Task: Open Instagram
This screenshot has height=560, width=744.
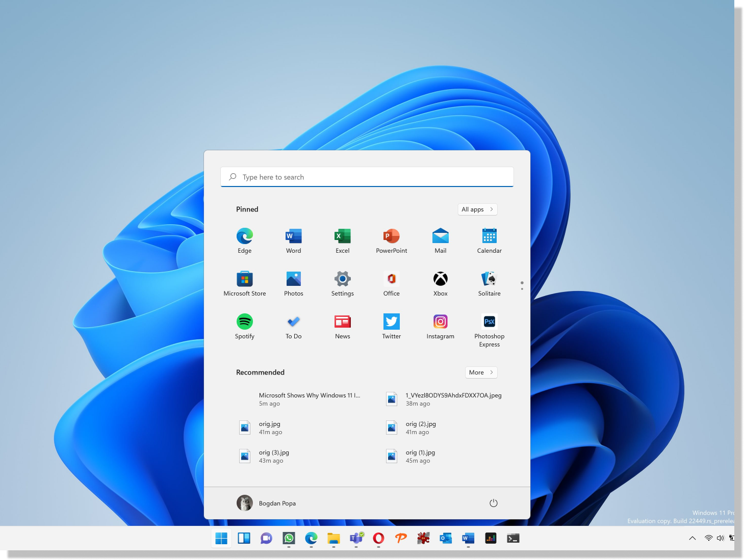Action: pos(441,326)
